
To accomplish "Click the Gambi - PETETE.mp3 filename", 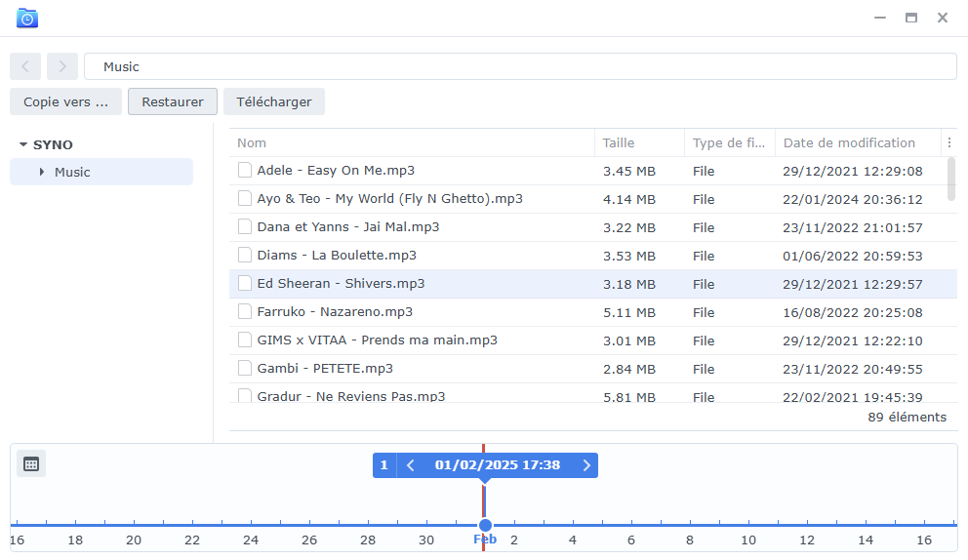I will (325, 369).
